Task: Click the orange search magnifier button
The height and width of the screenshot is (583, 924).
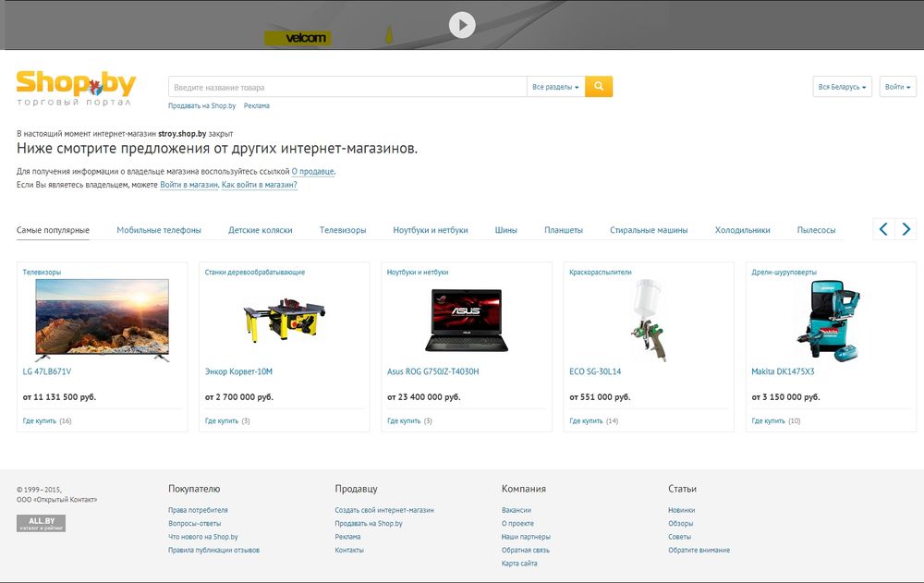Action: click(599, 87)
